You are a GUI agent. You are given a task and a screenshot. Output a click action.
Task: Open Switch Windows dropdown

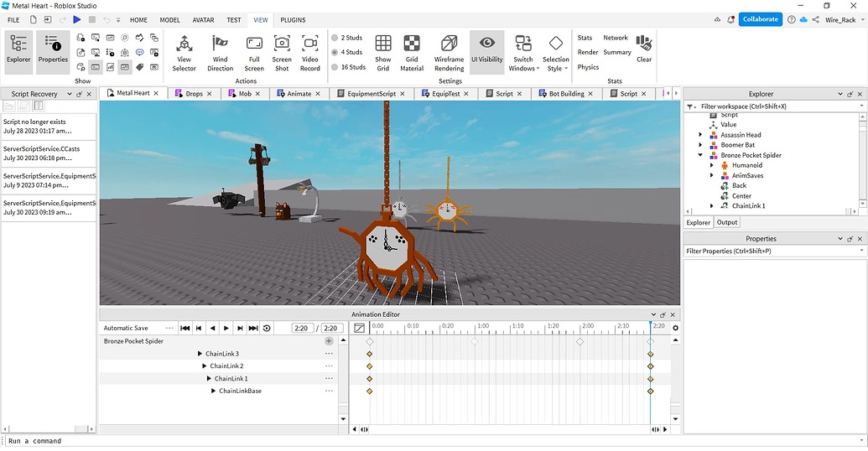coord(523,53)
